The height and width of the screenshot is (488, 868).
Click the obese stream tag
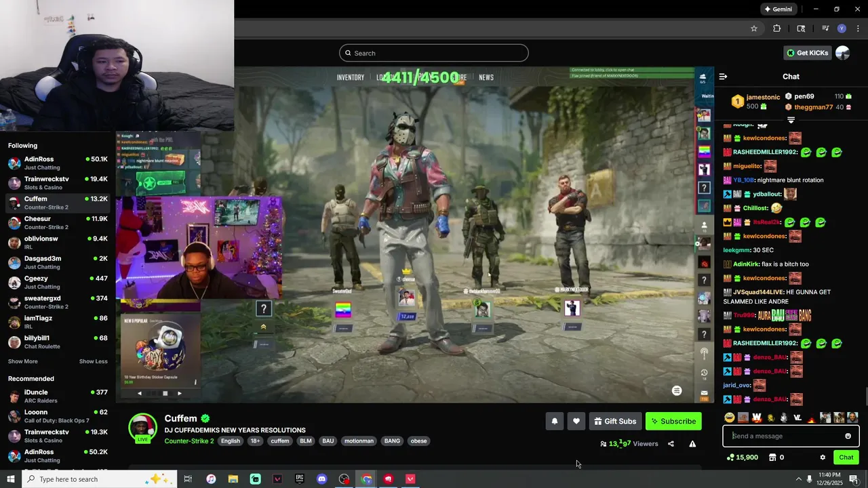(x=419, y=441)
